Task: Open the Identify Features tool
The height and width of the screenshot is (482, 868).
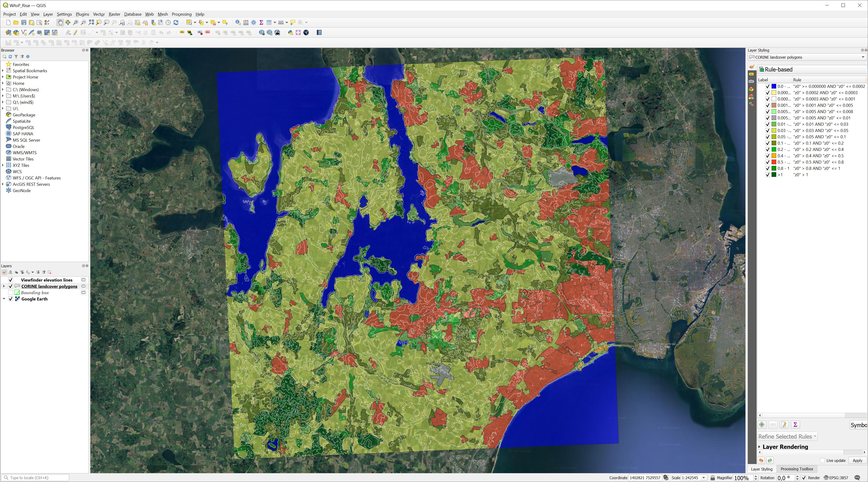Action: 238,22
